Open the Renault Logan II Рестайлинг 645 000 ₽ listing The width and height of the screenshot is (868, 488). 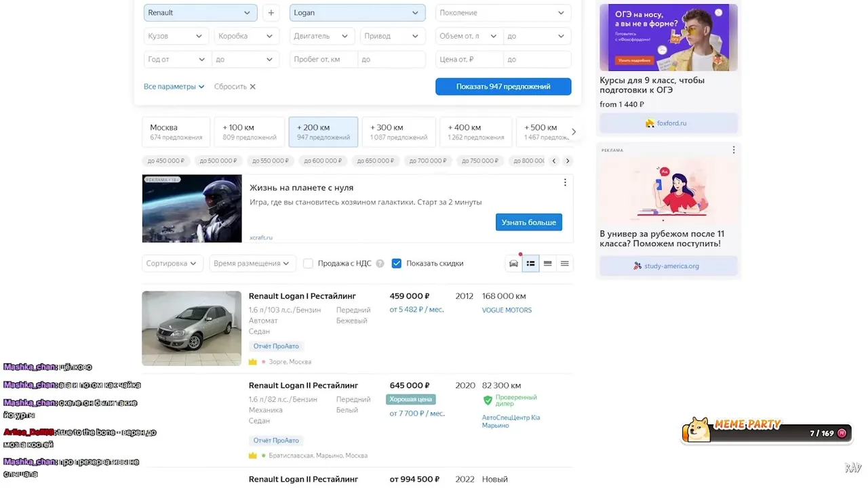click(304, 386)
